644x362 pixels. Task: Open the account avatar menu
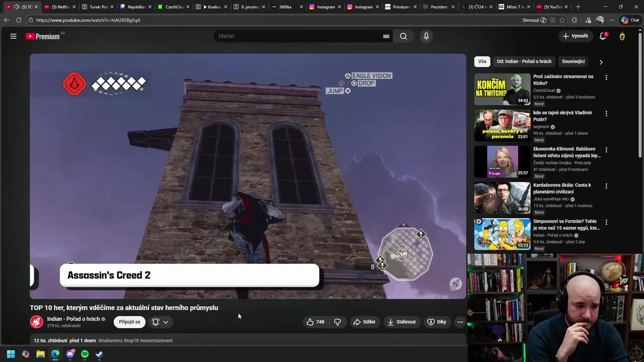coord(622,36)
